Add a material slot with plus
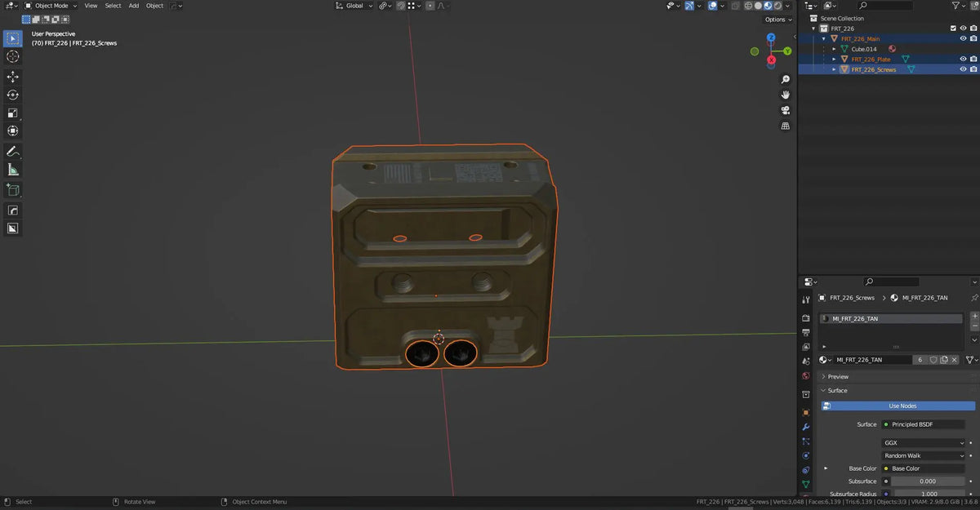The image size is (980, 510). tap(974, 316)
